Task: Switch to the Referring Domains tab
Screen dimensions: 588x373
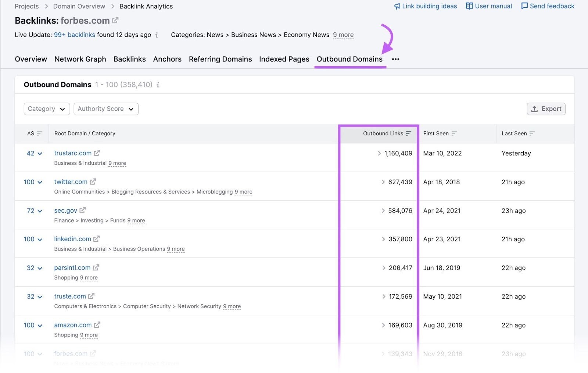Action: (220, 59)
